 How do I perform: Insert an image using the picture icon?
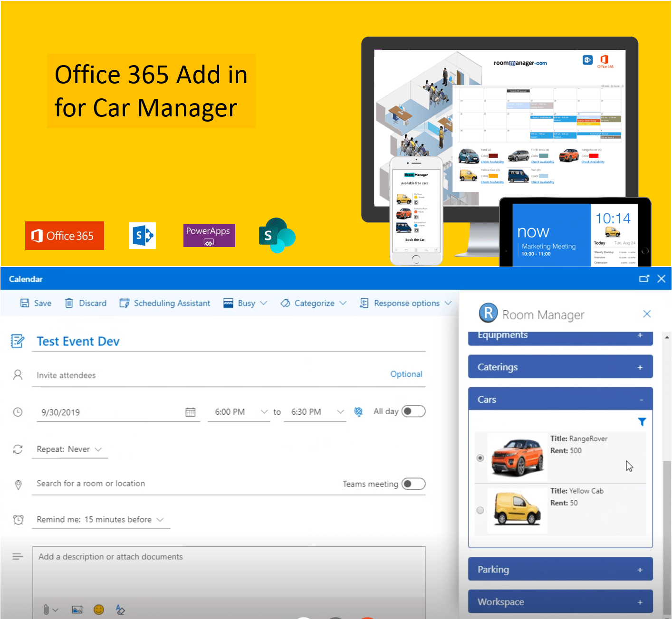(x=77, y=609)
